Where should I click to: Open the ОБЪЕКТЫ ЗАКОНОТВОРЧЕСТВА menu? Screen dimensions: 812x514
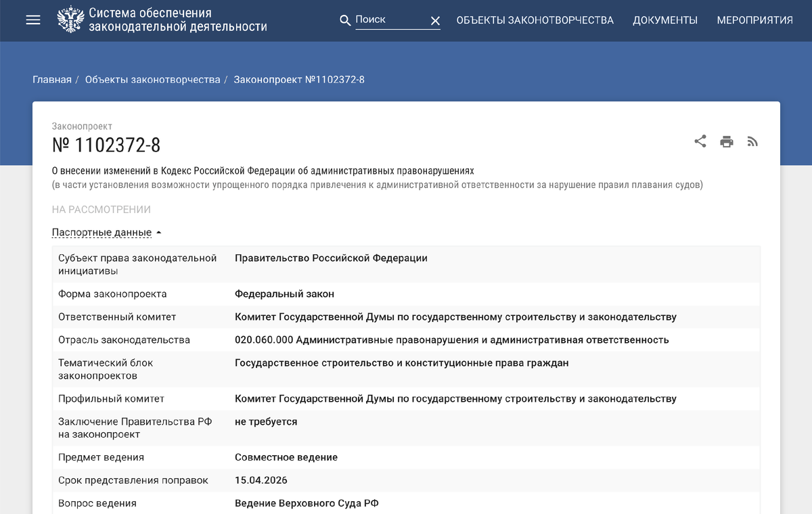click(535, 20)
